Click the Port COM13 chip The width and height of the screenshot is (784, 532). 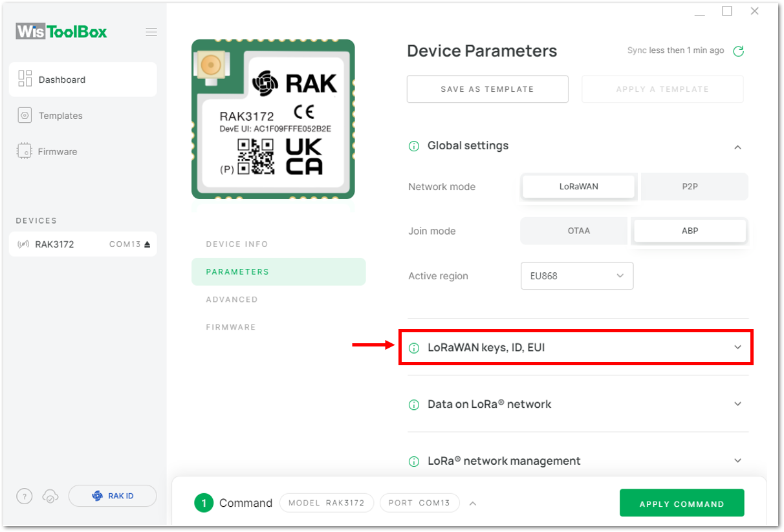[419, 503]
